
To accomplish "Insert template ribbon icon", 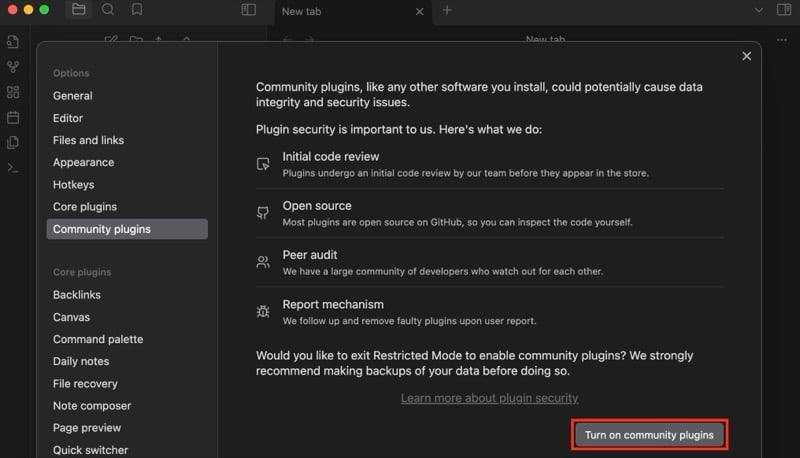I will coord(13,142).
